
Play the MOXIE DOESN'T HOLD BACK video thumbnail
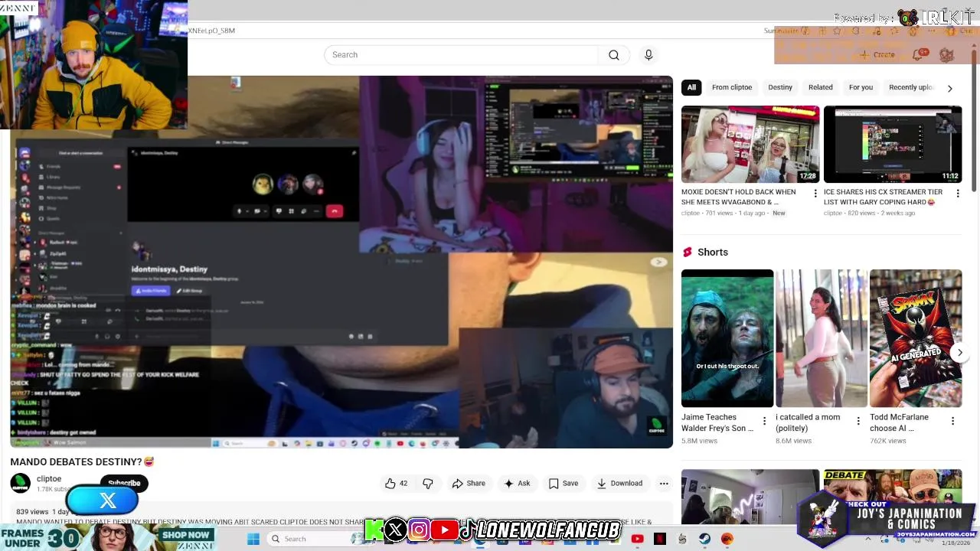pyautogui.click(x=750, y=144)
